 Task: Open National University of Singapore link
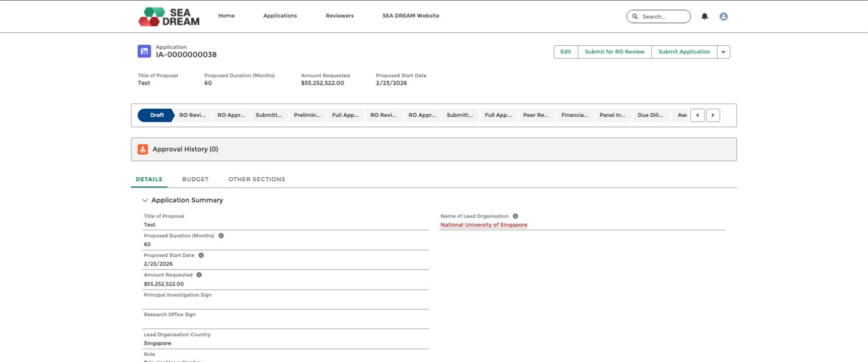(x=484, y=225)
